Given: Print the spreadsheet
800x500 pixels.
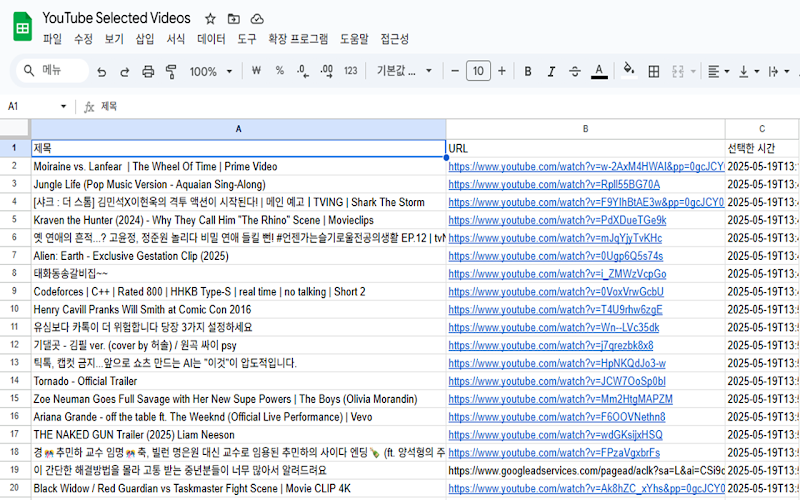Looking at the screenshot, I should tap(148, 71).
